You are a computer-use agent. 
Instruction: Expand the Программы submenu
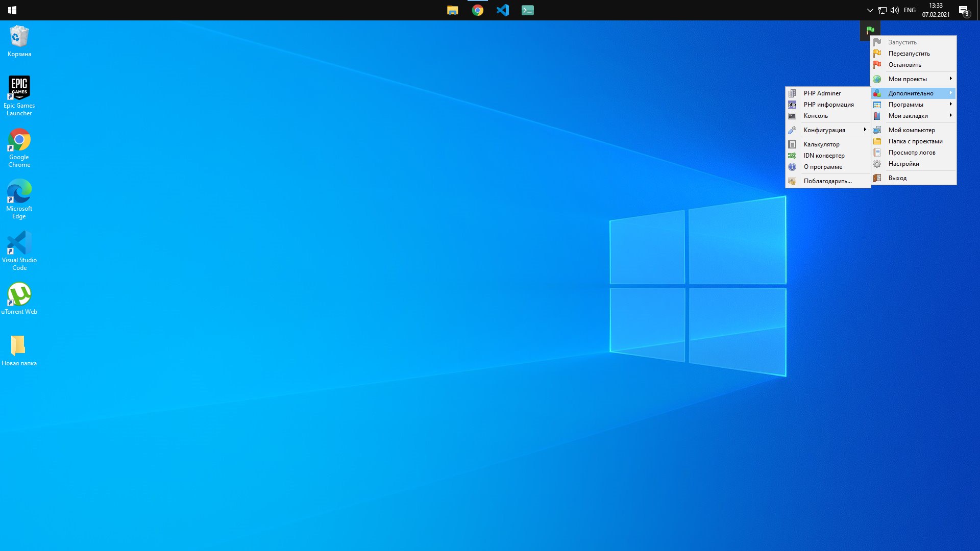pyautogui.click(x=905, y=105)
